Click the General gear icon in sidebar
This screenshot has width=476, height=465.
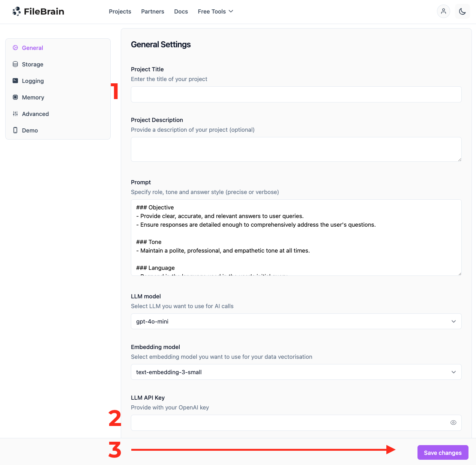pyautogui.click(x=15, y=48)
